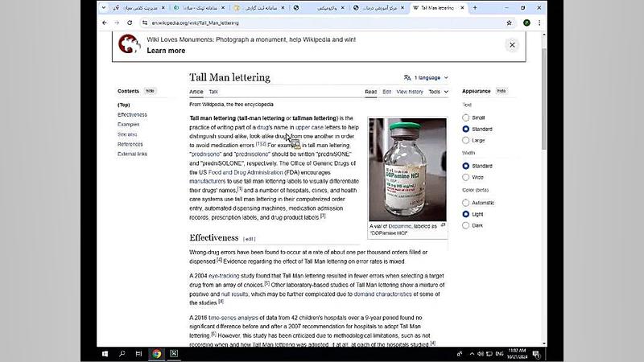
Task: Open the network icon in system tray
Action: point(489,354)
